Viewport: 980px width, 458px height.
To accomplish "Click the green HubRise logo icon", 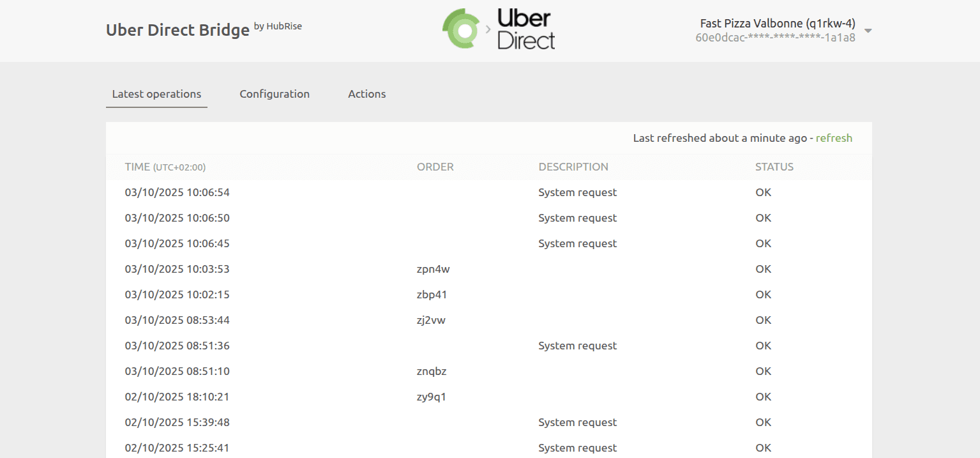I will pyautogui.click(x=461, y=28).
